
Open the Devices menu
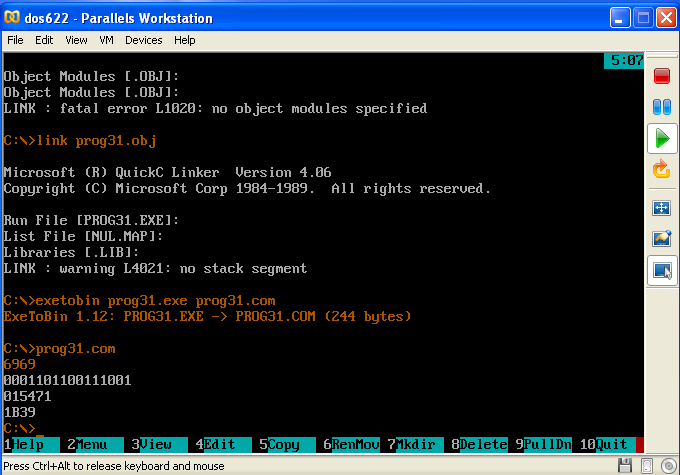[144, 40]
